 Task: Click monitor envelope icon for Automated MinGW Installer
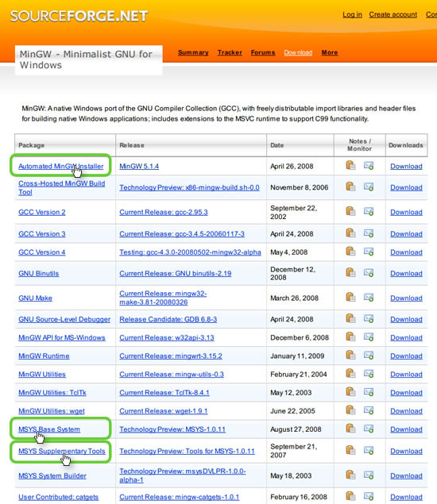pos(369,166)
